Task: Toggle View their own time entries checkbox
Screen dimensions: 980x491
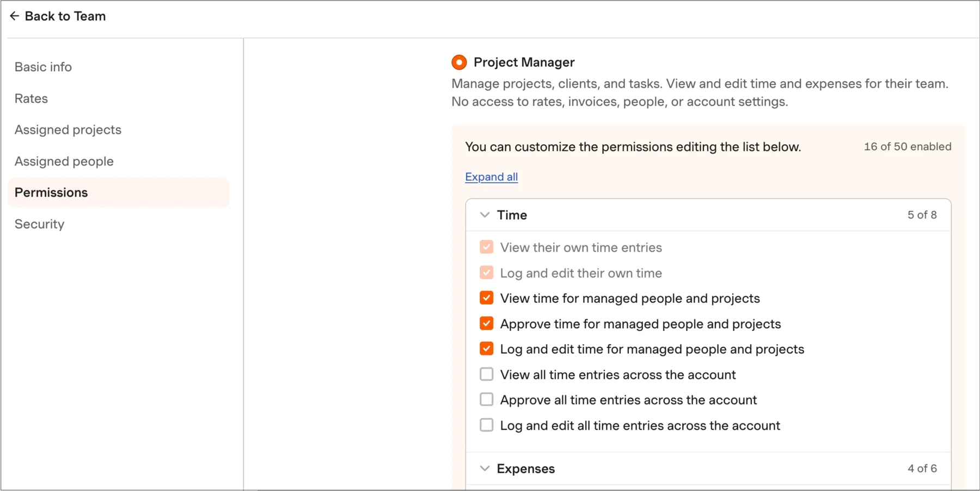Action: pyautogui.click(x=486, y=247)
